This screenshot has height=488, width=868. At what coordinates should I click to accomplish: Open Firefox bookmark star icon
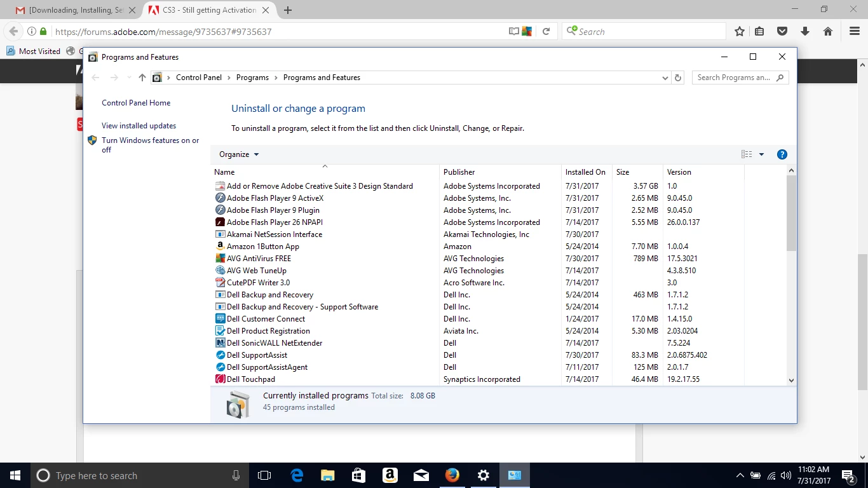click(740, 31)
